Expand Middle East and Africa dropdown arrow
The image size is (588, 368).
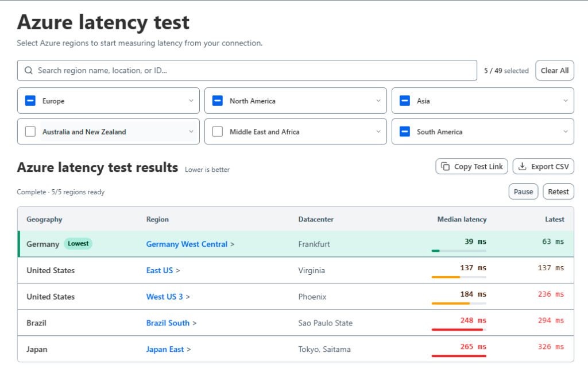[x=378, y=132]
